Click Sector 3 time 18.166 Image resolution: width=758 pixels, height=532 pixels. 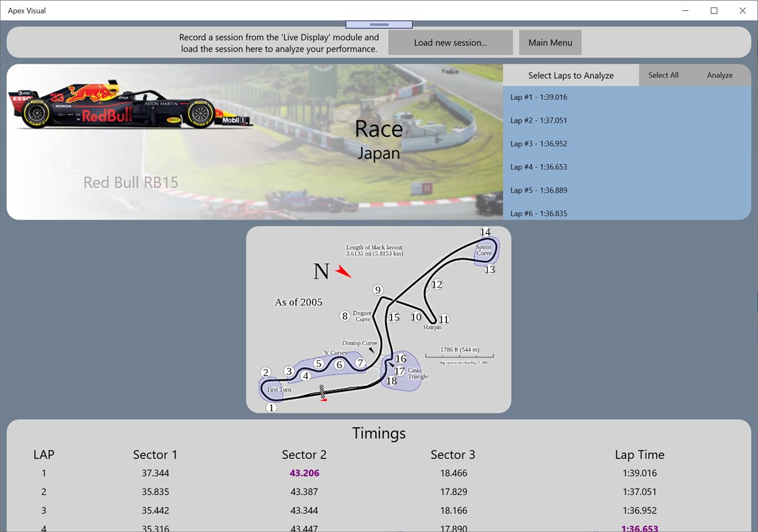(x=454, y=510)
